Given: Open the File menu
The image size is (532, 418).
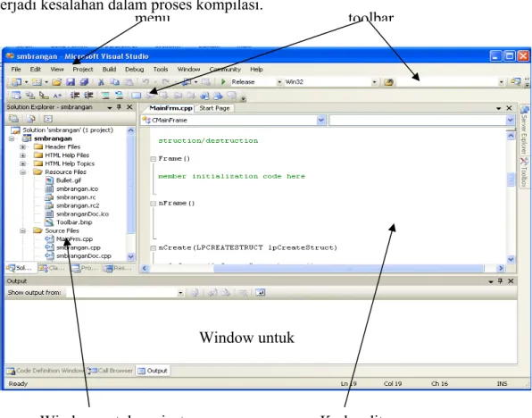Looking at the screenshot, I should pos(16,70).
